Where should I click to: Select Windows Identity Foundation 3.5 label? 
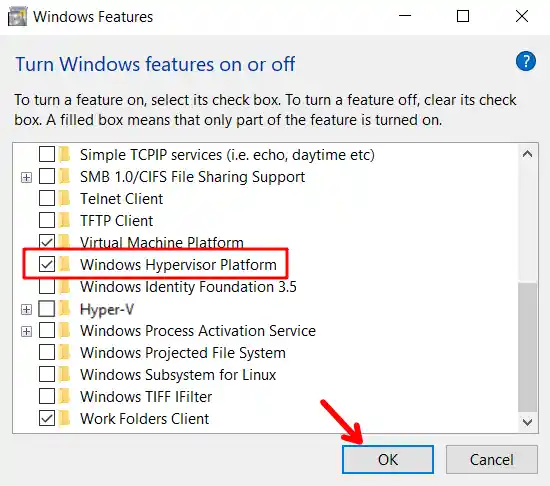(188, 287)
